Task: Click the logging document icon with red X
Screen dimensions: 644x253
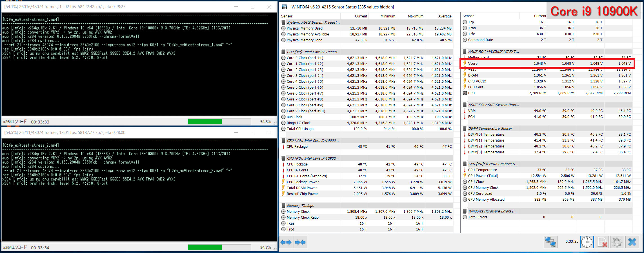Action: click(x=601, y=242)
